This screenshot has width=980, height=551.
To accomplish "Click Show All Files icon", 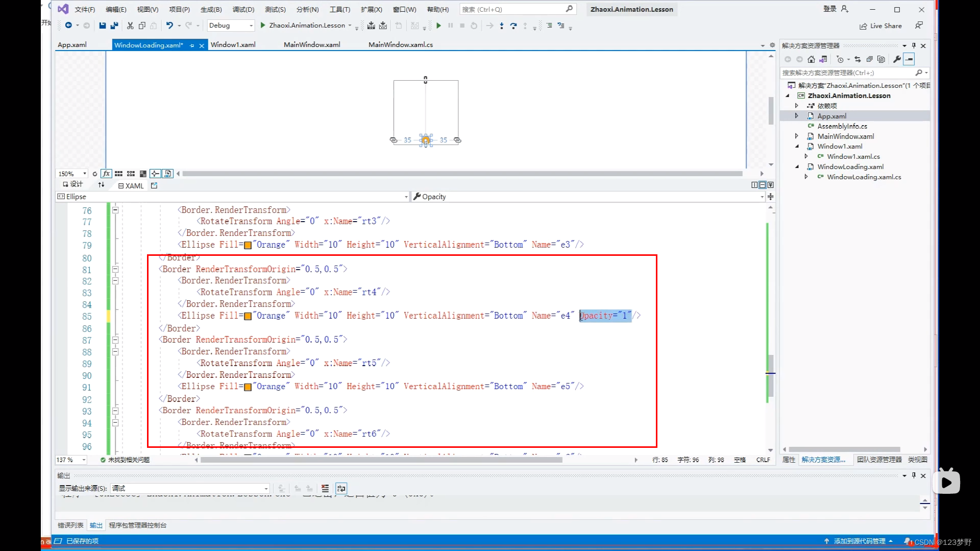I will tap(881, 59).
